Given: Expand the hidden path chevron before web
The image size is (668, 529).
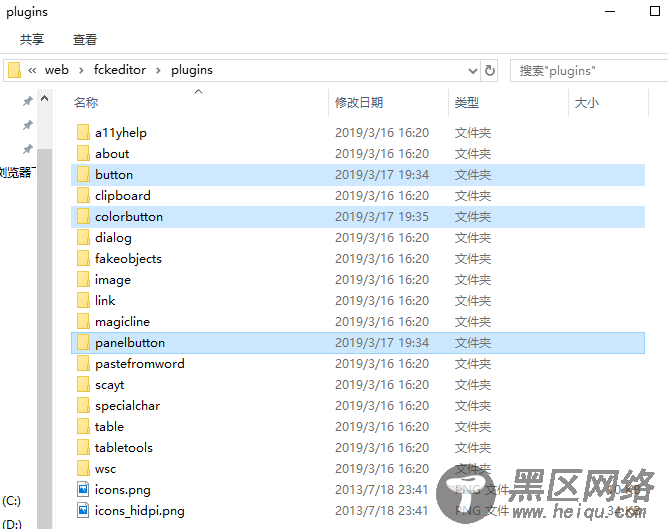Looking at the screenshot, I should point(32,70).
